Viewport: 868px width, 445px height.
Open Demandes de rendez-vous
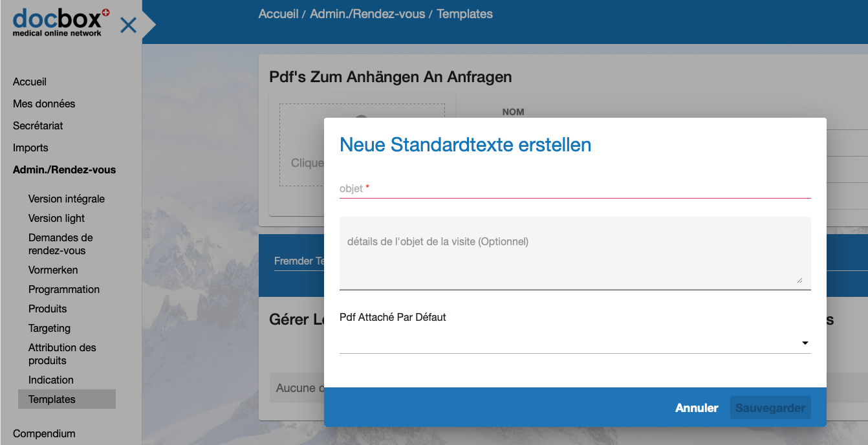(x=61, y=244)
